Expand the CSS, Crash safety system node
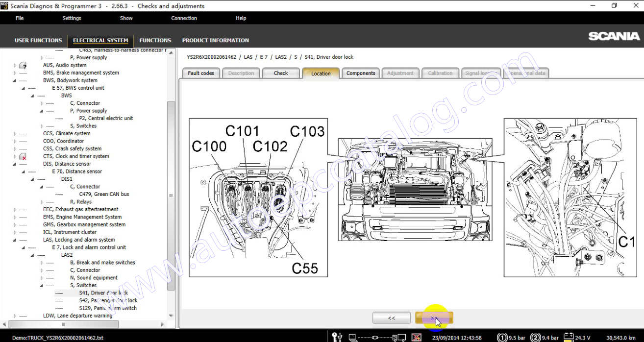 pyautogui.click(x=15, y=149)
